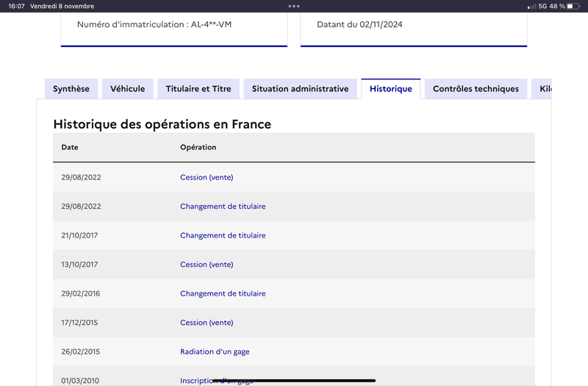Screen dimensions: 588x386
Task: Open Changement de titulaire dated 21/10/2017
Action: (x=223, y=235)
